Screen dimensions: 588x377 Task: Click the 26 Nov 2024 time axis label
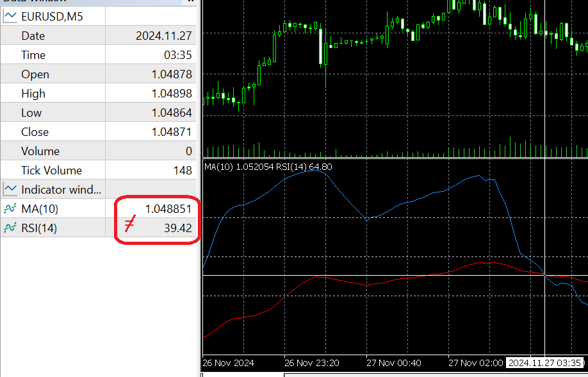pyautogui.click(x=228, y=363)
